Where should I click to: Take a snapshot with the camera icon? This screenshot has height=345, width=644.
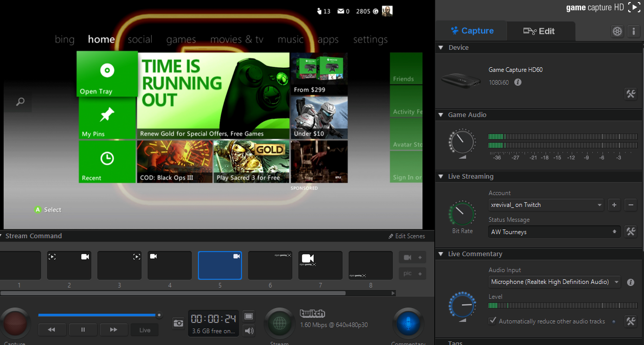[178, 323]
